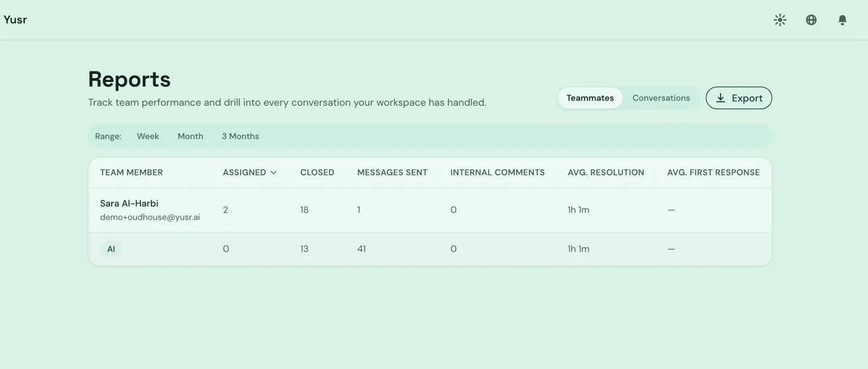Screen dimensions: 868x369
Task: Click the Range: label
Action: click(108, 136)
